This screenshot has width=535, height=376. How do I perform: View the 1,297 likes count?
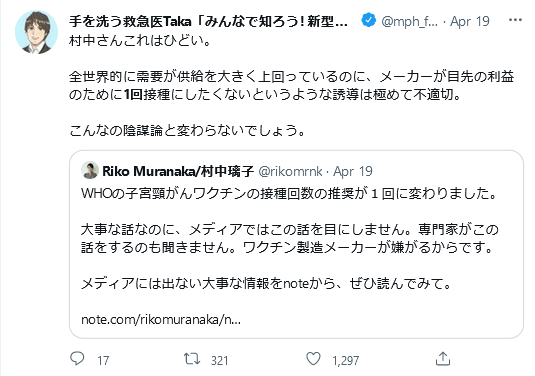[x=346, y=361]
